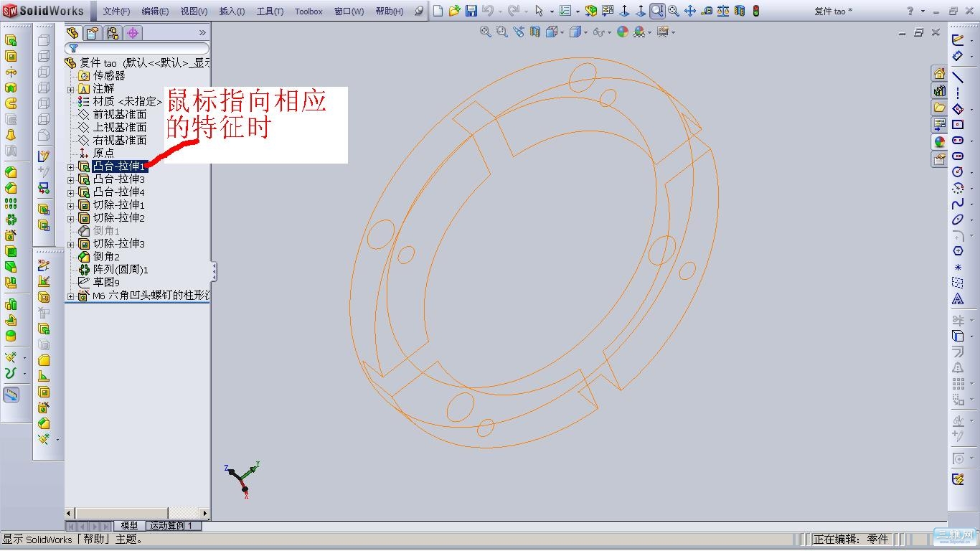Viewport: 980px width, 551px height.
Task: Select the 上视基准面 plane in the tree
Action: coord(120,127)
